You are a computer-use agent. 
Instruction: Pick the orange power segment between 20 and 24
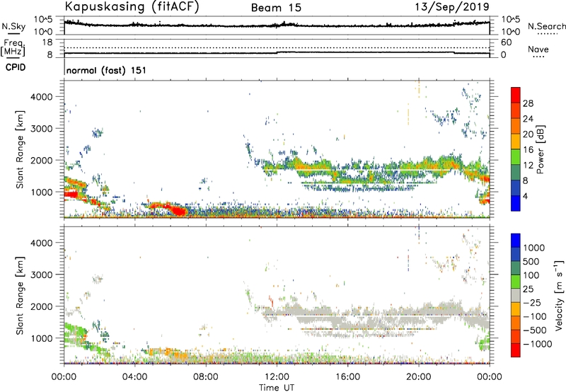(516, 126)
